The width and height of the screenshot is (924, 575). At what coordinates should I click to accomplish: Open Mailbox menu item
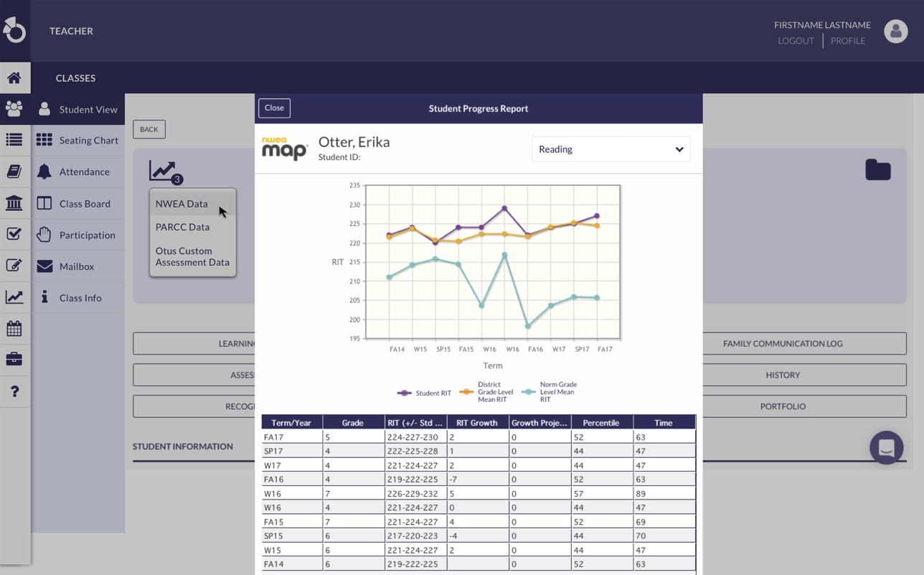pyautogui.click(x=78, y=266)
